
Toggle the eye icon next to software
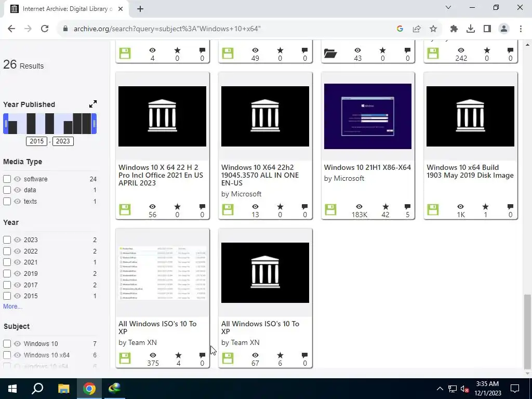pos(17,179)
